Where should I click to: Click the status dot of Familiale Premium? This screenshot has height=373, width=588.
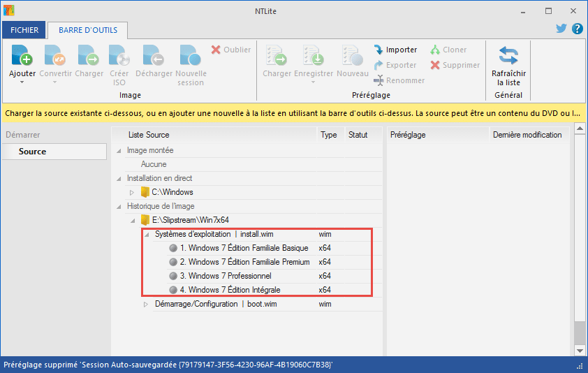173,262
